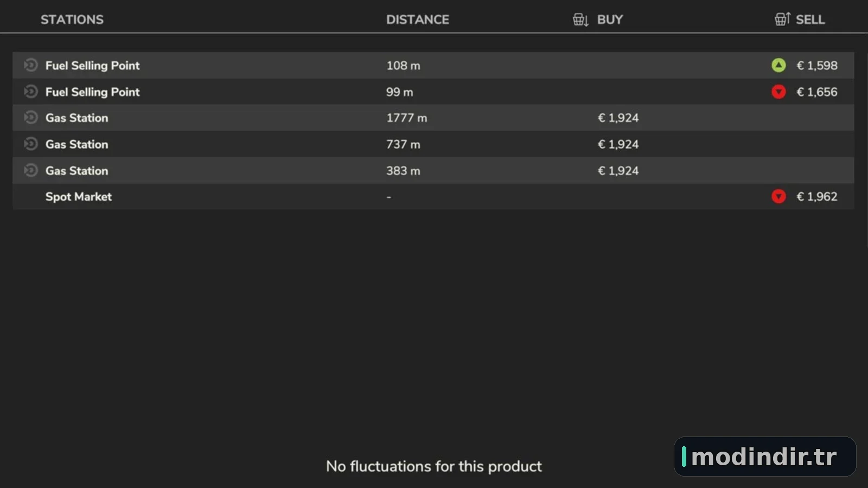
Task: Click the SELL basket icon in header
Action: [x=782, y=19]
